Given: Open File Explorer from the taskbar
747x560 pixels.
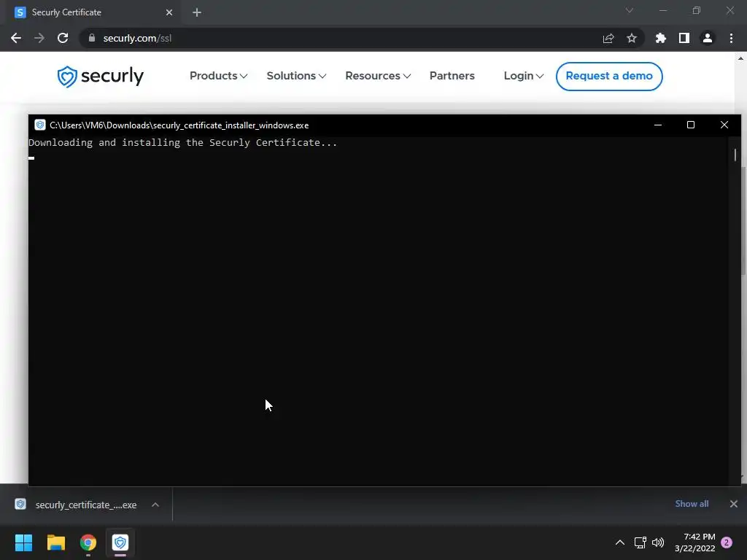Looking at the screenshot, I should point(55,542).
